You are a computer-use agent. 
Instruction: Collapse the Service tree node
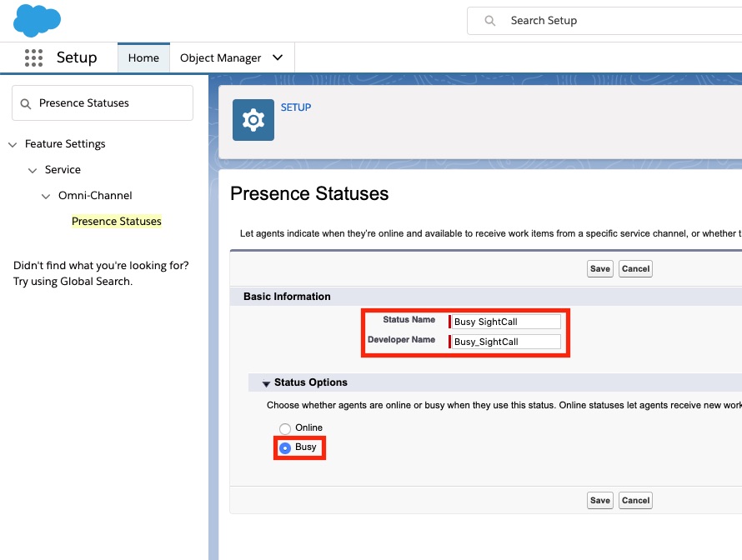[x=33, y=170]
